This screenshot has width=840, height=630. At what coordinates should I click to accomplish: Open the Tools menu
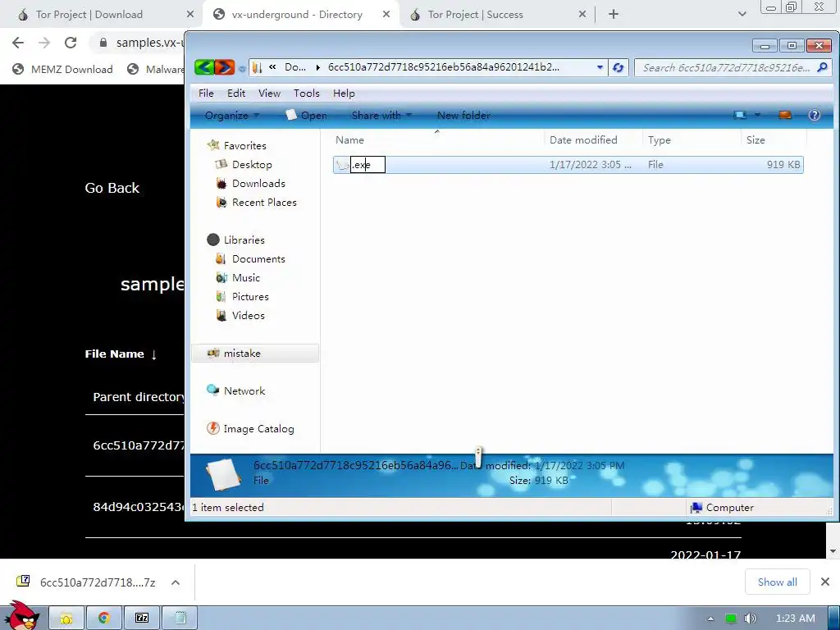coord(307,94)
